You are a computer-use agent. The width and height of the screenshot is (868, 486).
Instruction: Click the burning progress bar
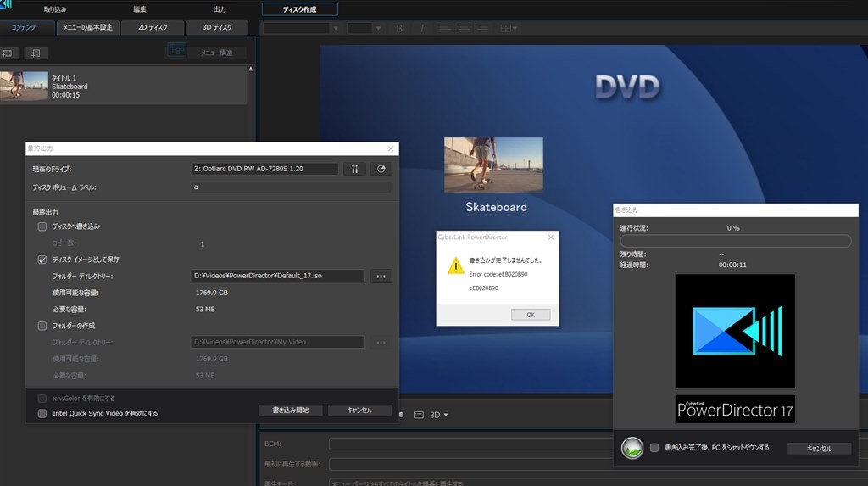pyautogui.click(x=736, y=241)
